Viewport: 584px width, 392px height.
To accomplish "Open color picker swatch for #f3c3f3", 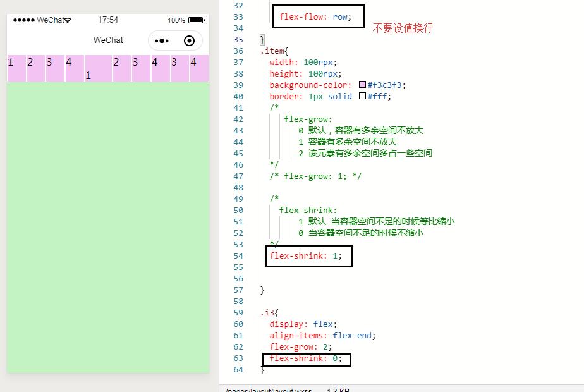I will [x=362, y=85].
